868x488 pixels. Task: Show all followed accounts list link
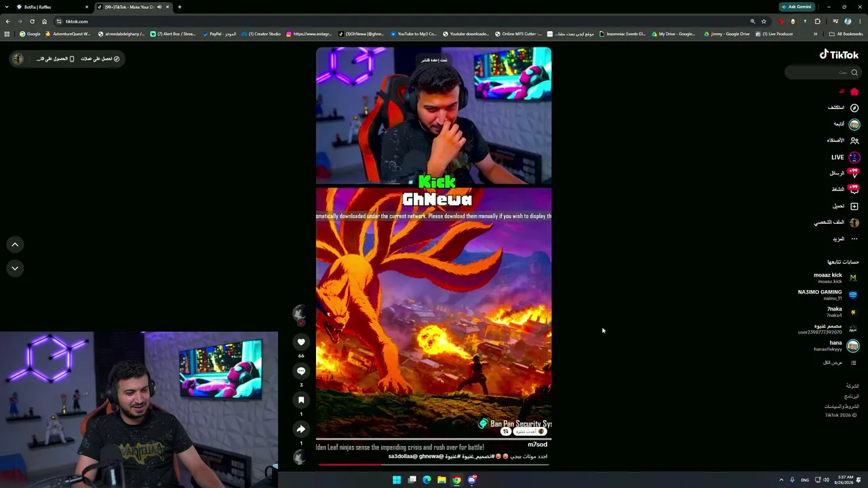coord(841,363)
